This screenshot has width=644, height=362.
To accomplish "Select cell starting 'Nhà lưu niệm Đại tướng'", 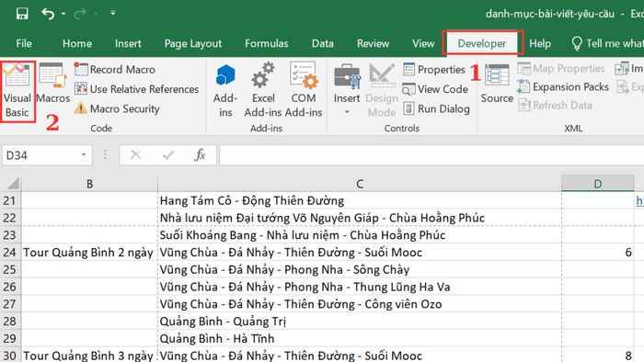I will click(360, 218).
